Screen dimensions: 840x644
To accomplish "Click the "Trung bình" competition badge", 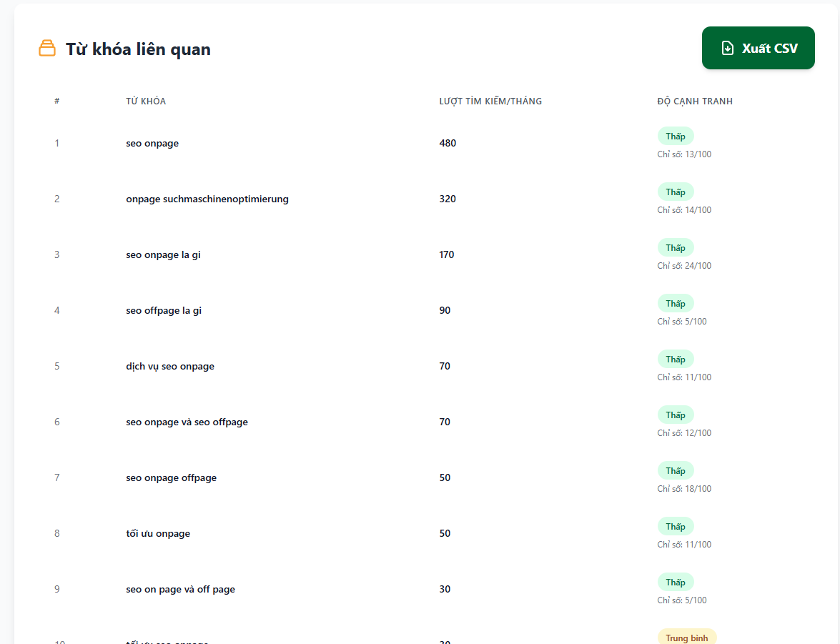I will click(686, 638).
